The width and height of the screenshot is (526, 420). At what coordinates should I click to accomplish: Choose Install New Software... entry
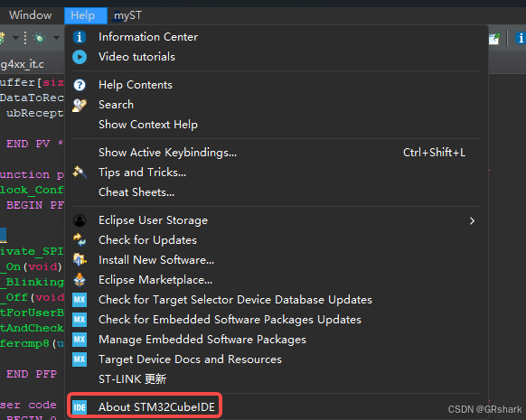tap(156, 260)
